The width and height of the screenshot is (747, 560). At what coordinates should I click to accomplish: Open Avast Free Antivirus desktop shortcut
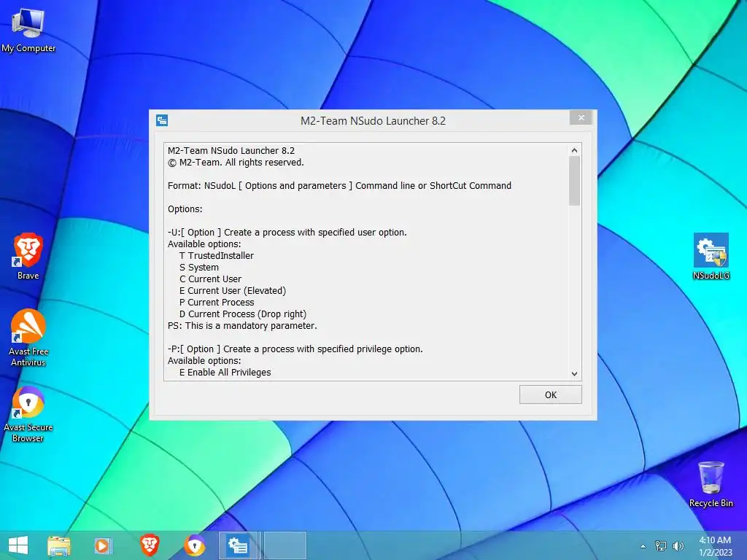point(28,337)
